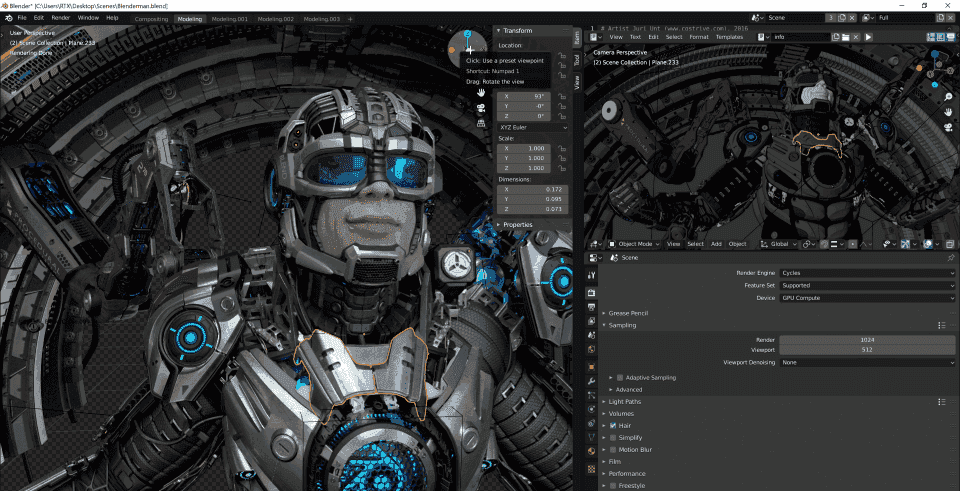The image size is (960, 491).
Task: Open the Scene properties tab
Action: (x=591, y=335)
